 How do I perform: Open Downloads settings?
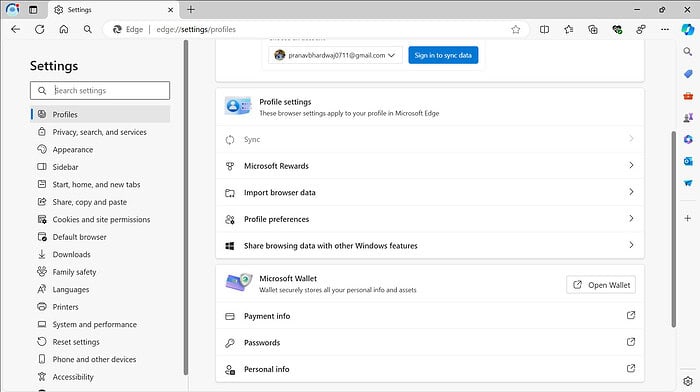(x=100, y=254)
